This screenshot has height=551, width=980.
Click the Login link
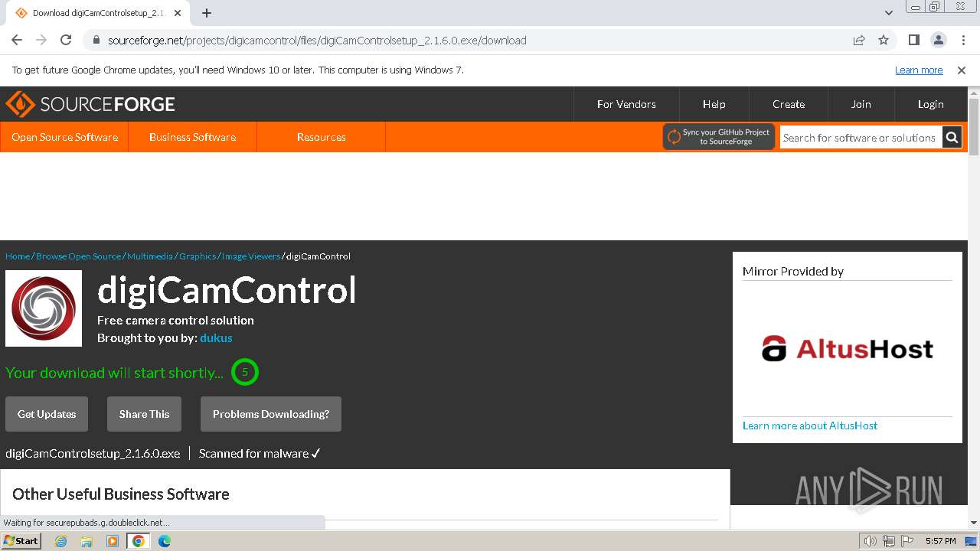point(930,104)
